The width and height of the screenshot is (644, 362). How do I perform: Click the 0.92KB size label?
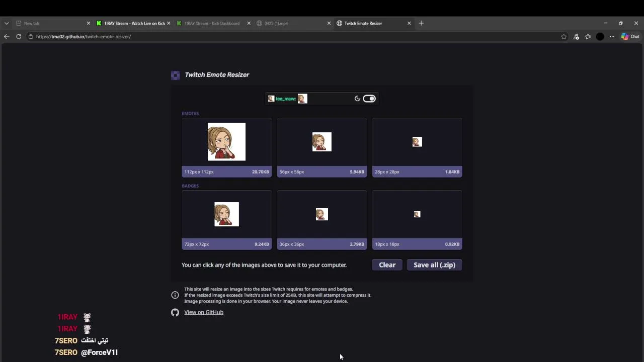coord(452,244)
